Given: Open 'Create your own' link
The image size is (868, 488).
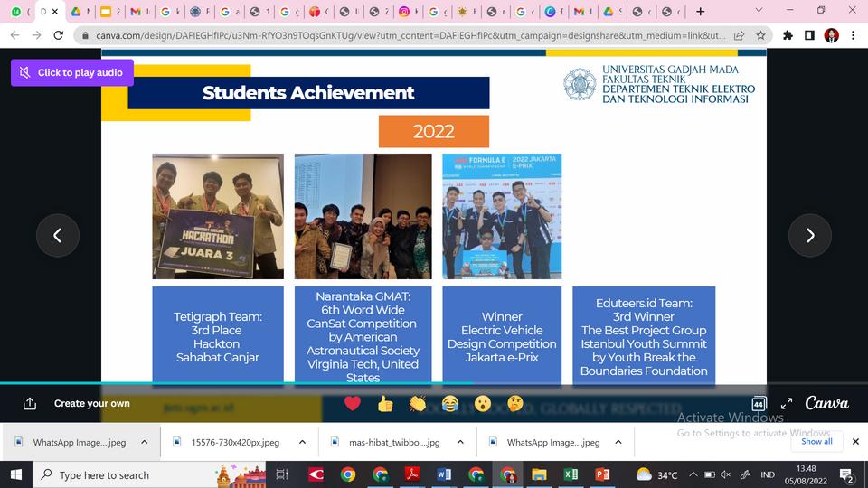Looking at the screenshot, I should click(92, 403).
